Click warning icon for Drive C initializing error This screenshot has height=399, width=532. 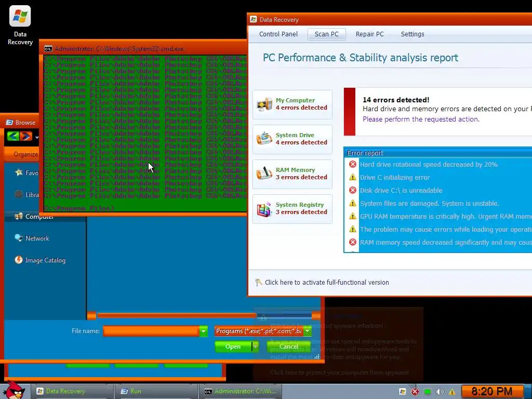[x=353, y=177]
